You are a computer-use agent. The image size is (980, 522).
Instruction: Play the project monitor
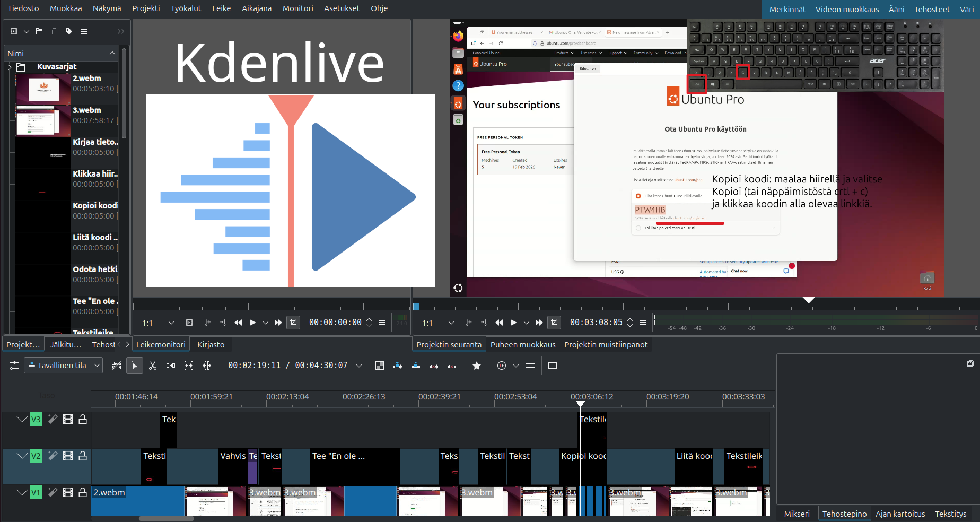click(x=514, y=323)
